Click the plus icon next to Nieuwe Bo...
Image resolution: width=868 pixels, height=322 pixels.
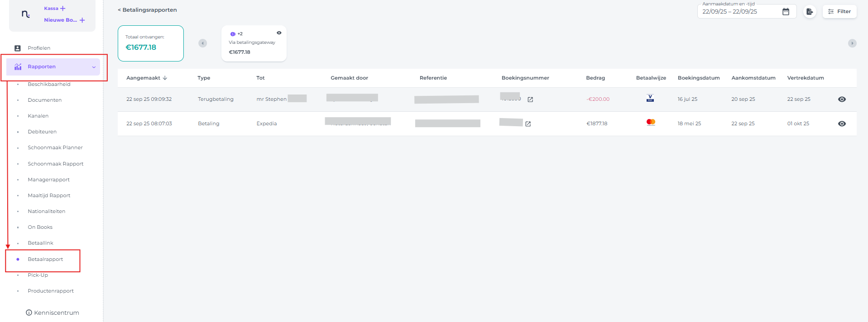(x=82, y=20)
